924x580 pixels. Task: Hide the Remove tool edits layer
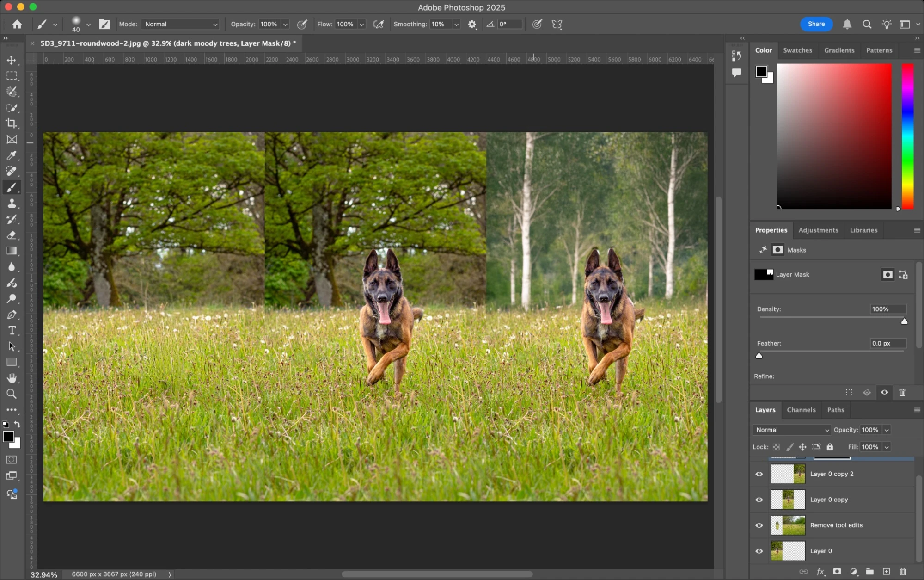759,525
